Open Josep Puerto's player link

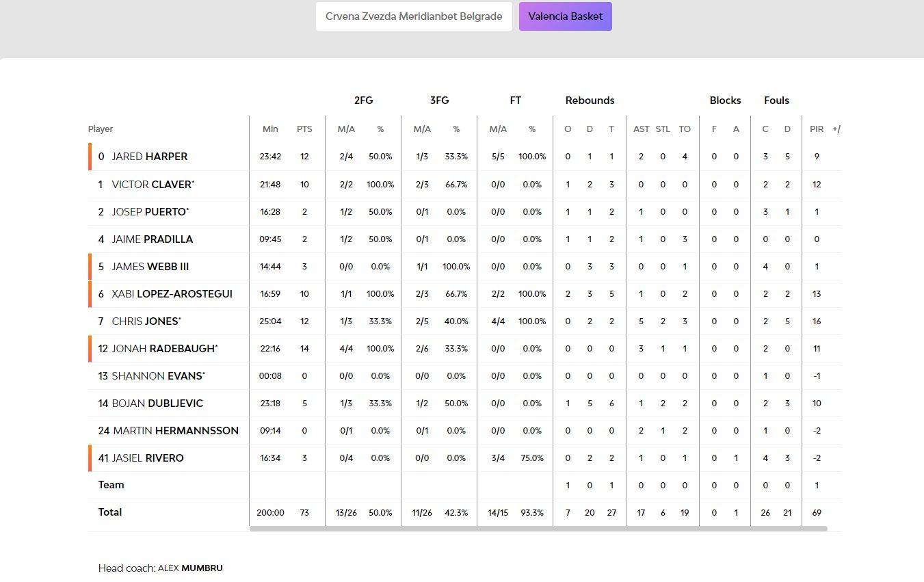[x=149, y=211]
